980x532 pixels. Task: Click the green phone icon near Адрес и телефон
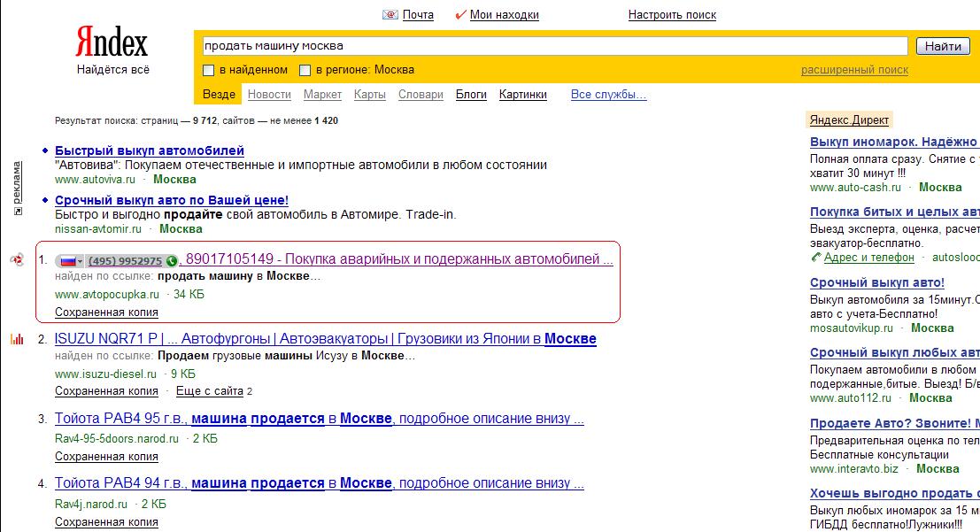pos(815,257)
